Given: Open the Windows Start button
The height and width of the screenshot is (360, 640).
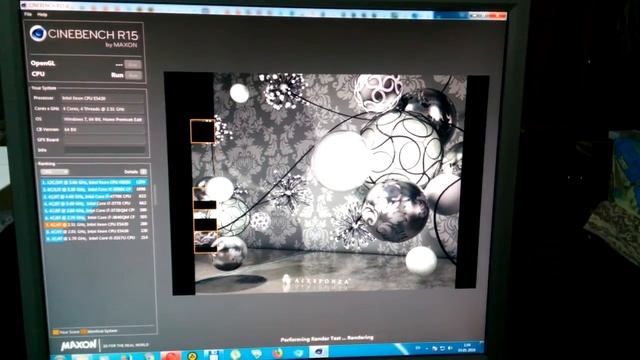Looking at the screenshot, I should point(60,357).
